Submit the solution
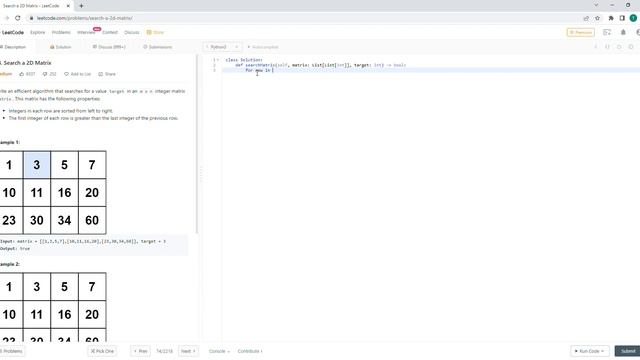640x360 pixels. point(628,351)
